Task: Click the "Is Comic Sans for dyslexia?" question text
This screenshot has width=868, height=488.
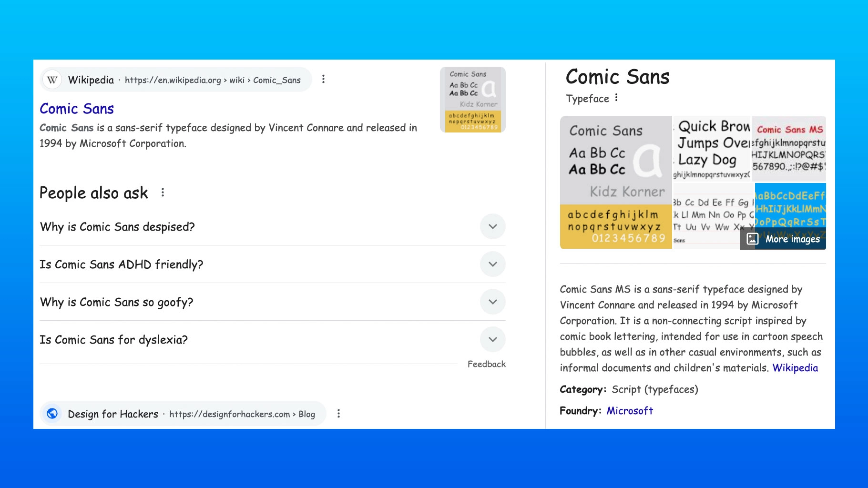Action: pos(113,340)
